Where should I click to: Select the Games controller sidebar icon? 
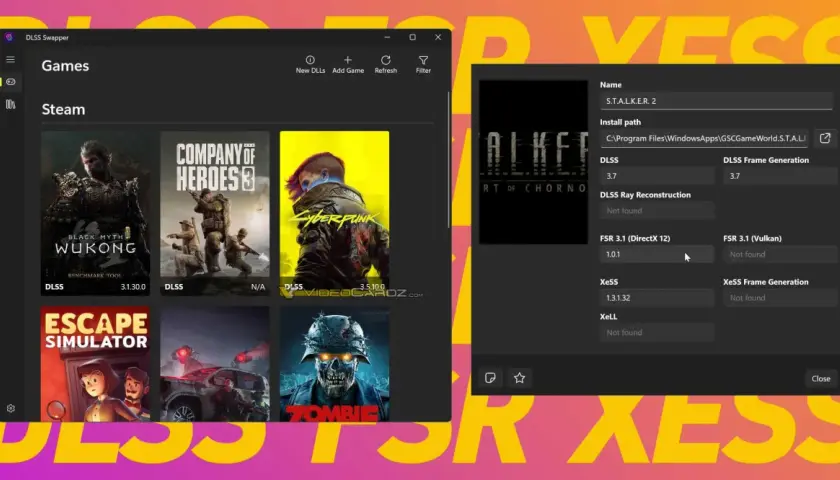(11, 81)
